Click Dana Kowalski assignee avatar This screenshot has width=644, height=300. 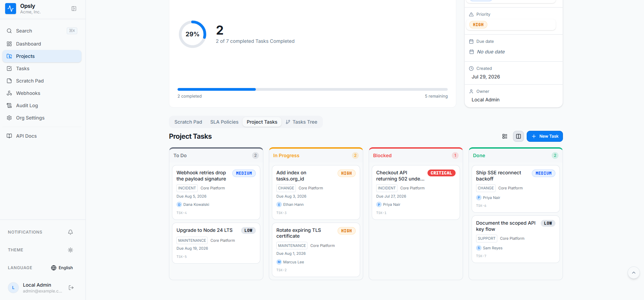point(179,204)
